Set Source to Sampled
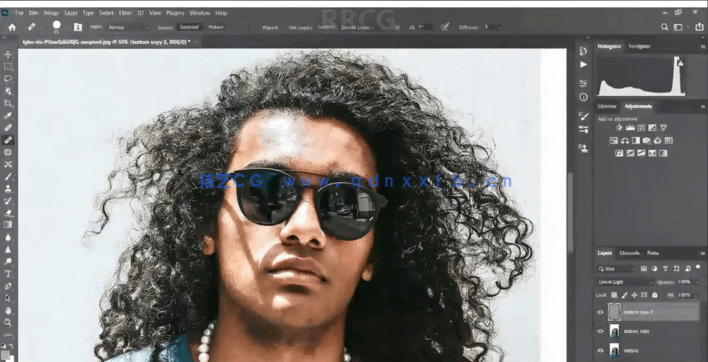 pyautogui.click(x=189, y=28)
